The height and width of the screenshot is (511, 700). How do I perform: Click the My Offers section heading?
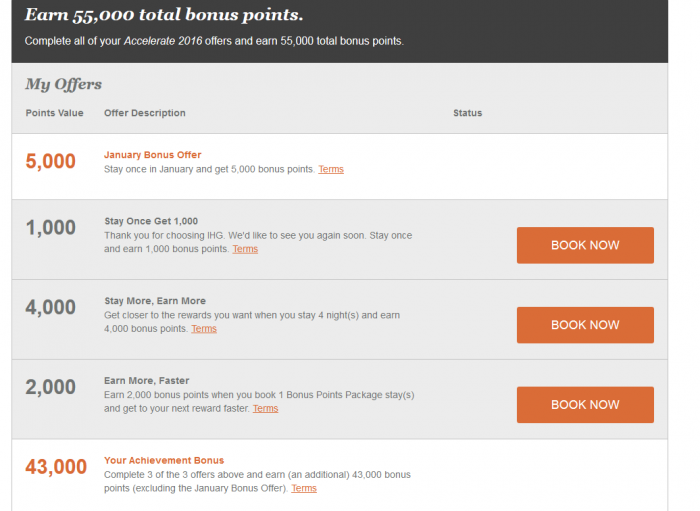tap(63, 84)
